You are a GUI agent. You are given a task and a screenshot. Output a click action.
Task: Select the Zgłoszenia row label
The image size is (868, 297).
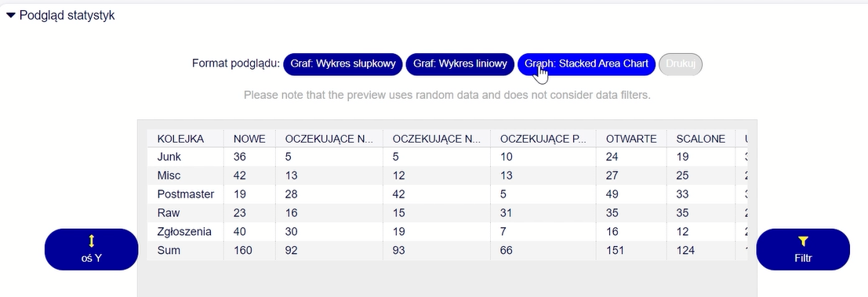184,232
